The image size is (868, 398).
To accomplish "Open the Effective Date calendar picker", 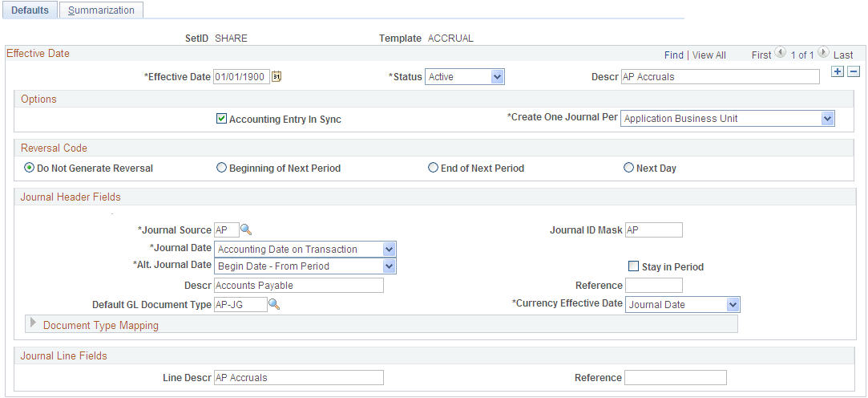I will point(277,76).
